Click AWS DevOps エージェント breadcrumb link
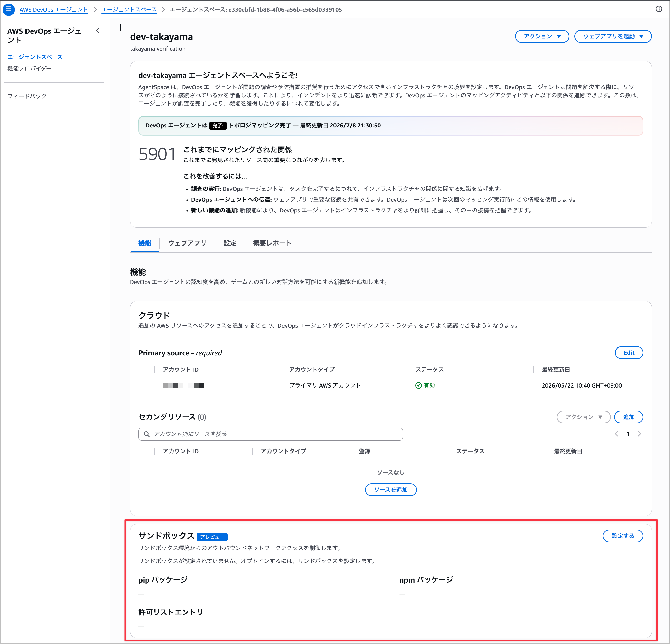The width and height of the screenshot is (670, 644). coord(54,10)
